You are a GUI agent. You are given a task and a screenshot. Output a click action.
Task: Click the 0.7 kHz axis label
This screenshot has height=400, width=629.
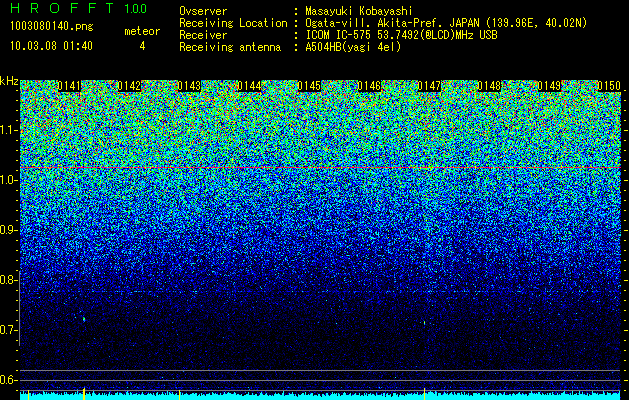coord(7,330)
